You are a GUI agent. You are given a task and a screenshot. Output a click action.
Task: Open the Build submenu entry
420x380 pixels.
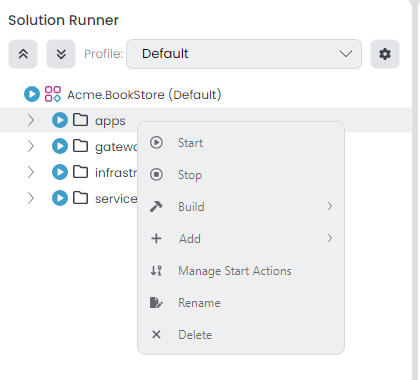(x=241, y=207)
